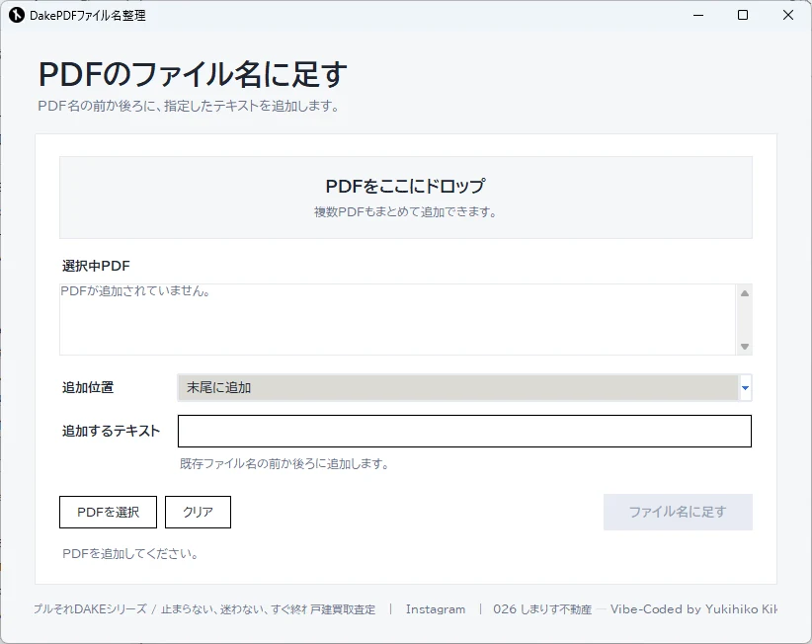The image size is (812, 644).
Task: Click the PDFをここにドロップ drop zone
Action: click(x=406, y=198)
